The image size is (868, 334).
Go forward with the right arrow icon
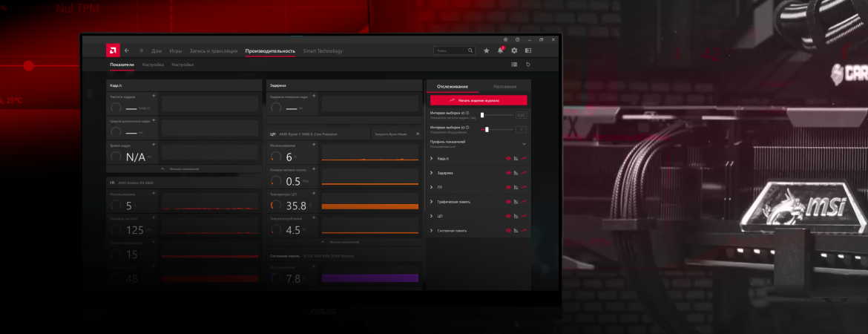[141, 50]
